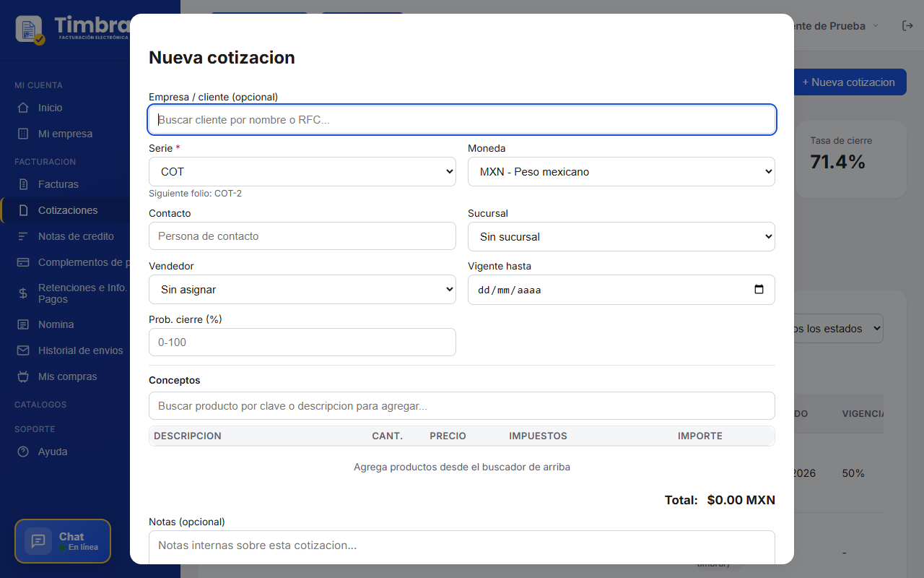The width and height of the screenshot is (924, 578).
Task: Select Mis compras in the sidebar
Action: pyautogui.click(x=67, y=376)
